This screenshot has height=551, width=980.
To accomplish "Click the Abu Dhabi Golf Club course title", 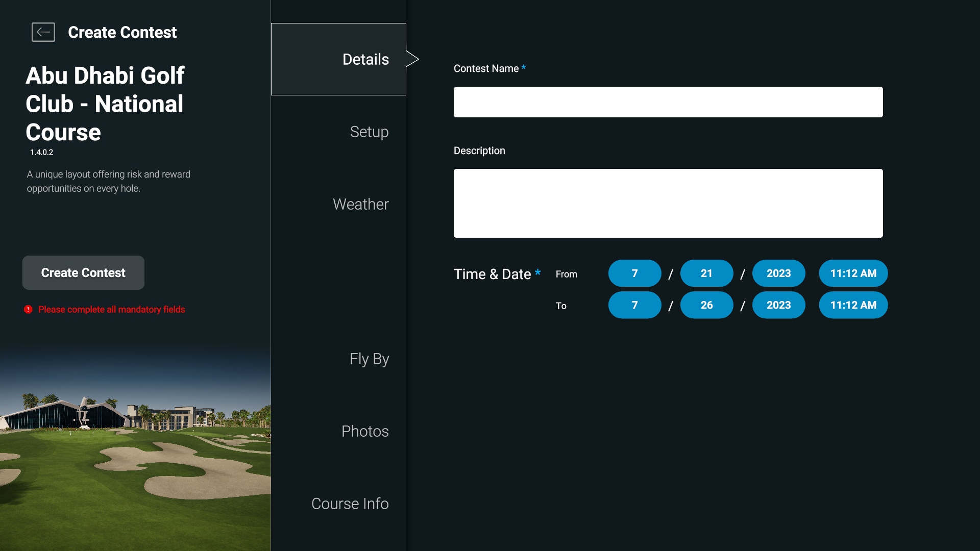I will 105,104.
